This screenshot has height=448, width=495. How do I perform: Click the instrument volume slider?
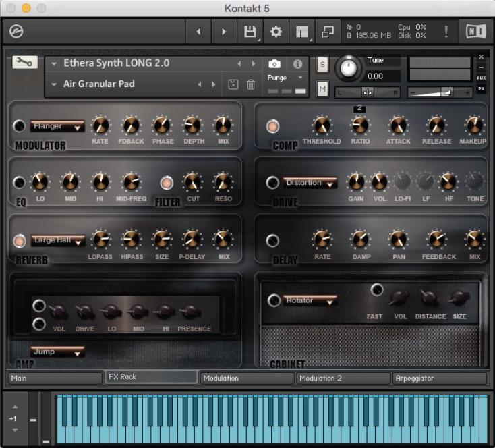[440, 92]
